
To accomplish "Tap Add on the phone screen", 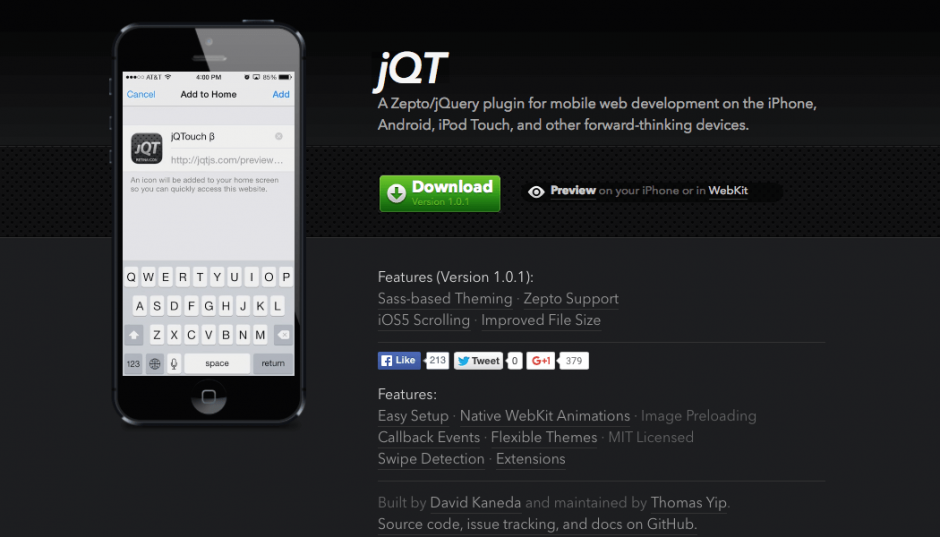I will pos(281,94).
